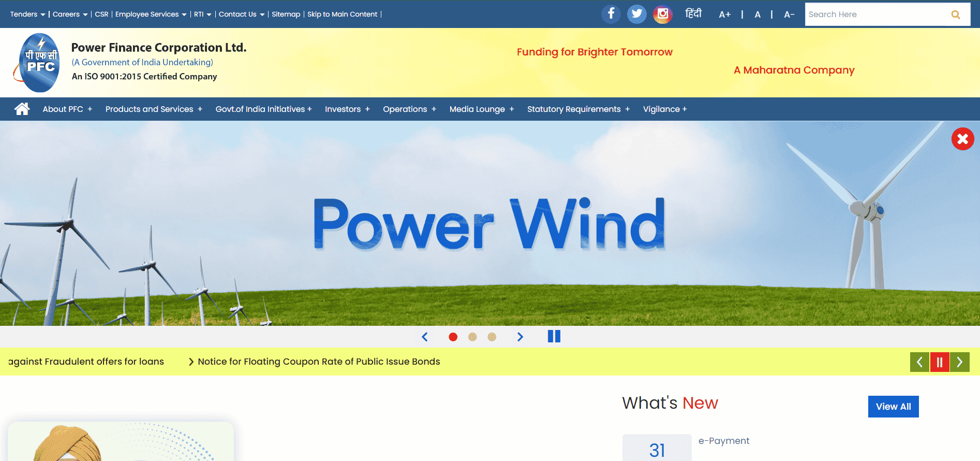The width and height of the screenshot is (980, 461).
Task: Select the first slide indicator dot
Action: tap(453, 337)
